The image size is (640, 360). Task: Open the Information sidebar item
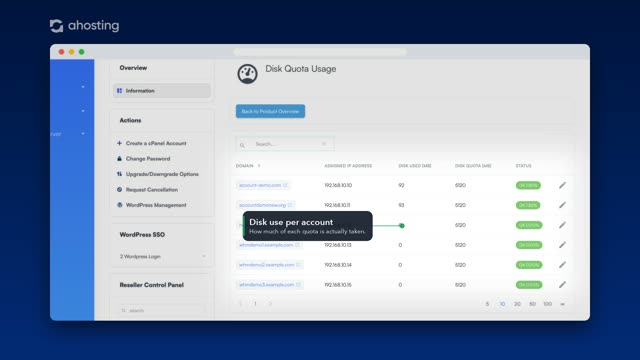tap(162, 91)
